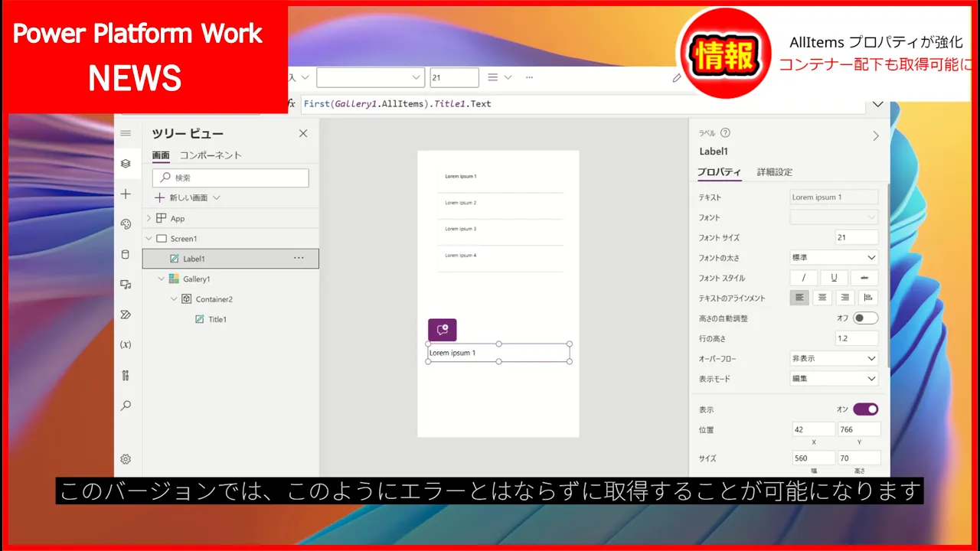
Task: Open the Data cylinder icon
Action: click(126, 254)
